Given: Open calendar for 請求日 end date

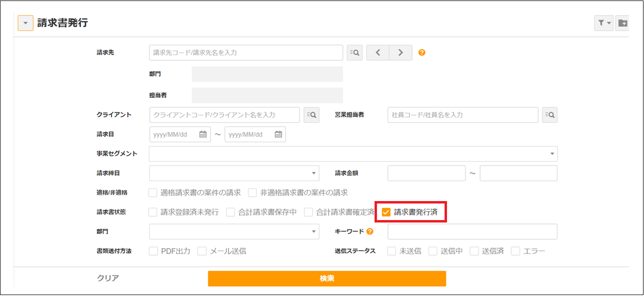Looking at the screenshot, I should click(278, 134).
